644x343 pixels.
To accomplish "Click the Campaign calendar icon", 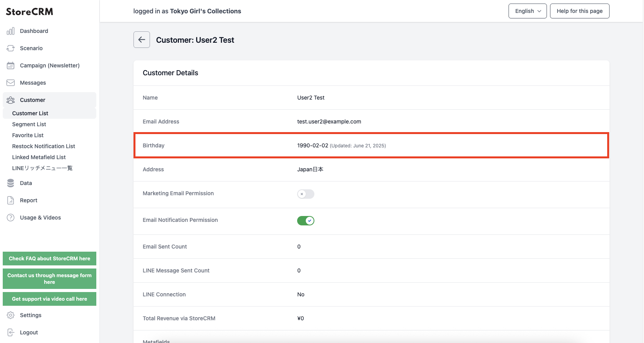I will tap(11, 65).
